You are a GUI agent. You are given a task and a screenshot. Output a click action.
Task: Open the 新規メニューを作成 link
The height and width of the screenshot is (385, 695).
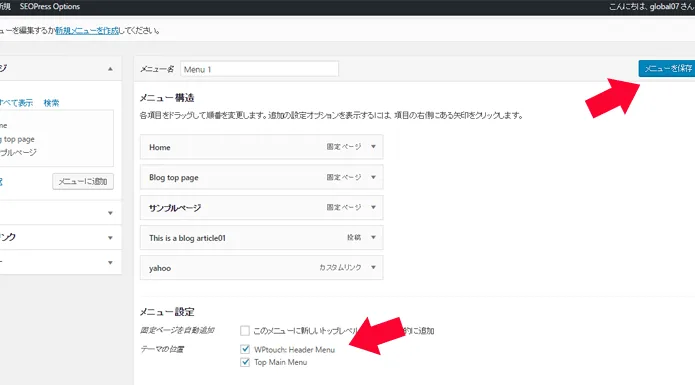point(87,31)
